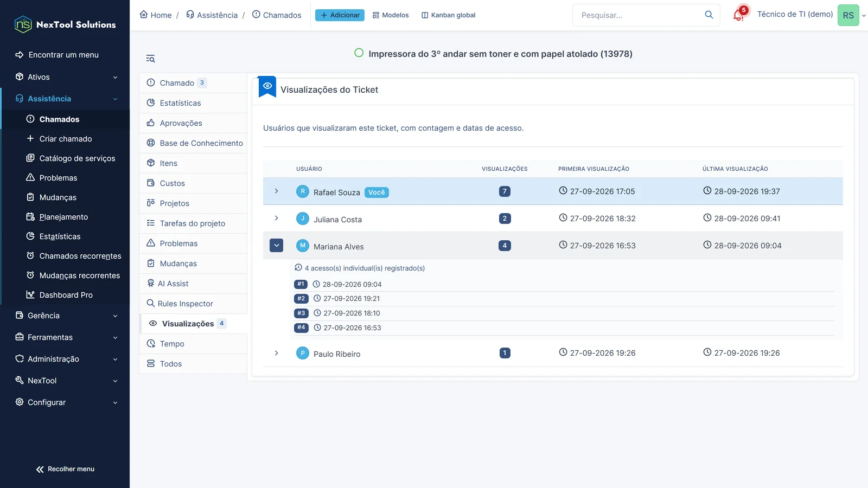Open the user profile dropdown arrow
Viewport: 868px width, 488px height.
864,16
